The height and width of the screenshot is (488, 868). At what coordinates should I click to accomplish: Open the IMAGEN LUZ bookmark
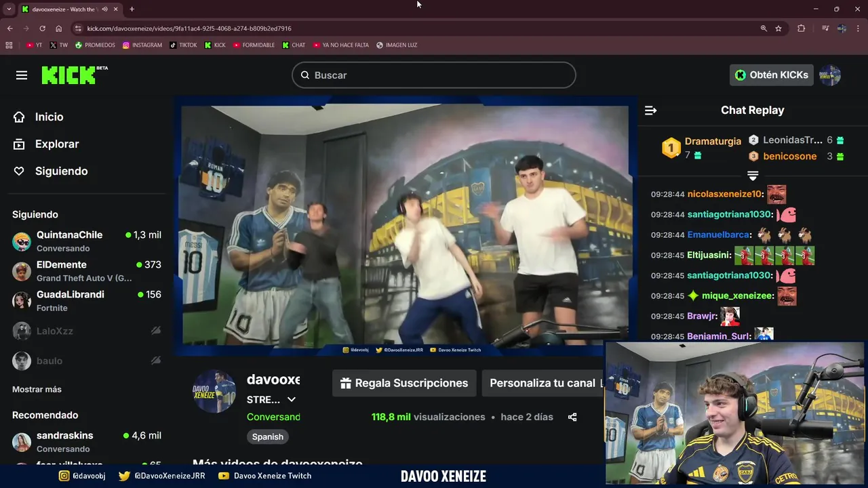point(397,45)
